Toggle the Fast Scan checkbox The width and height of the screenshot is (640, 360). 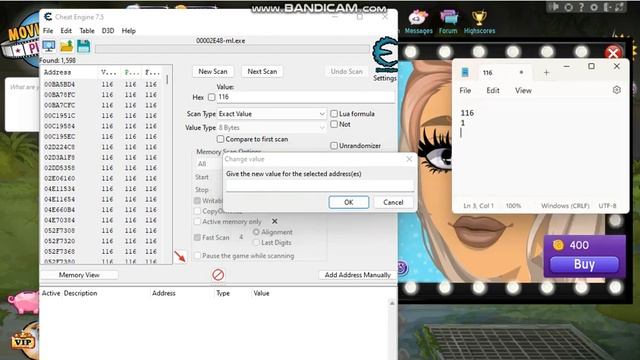[198, 237]
